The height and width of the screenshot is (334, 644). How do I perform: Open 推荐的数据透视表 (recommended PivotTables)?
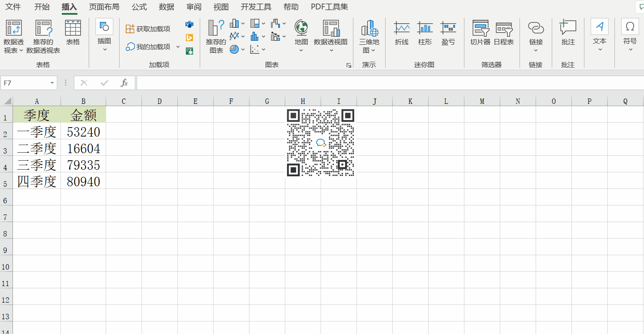click(43, 37)
